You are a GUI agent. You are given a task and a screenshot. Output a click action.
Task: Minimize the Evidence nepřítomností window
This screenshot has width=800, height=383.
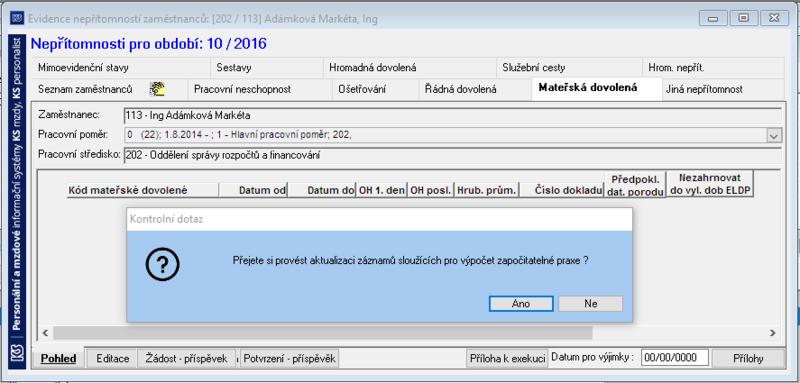pyautogui.click(x=713, y=18)
